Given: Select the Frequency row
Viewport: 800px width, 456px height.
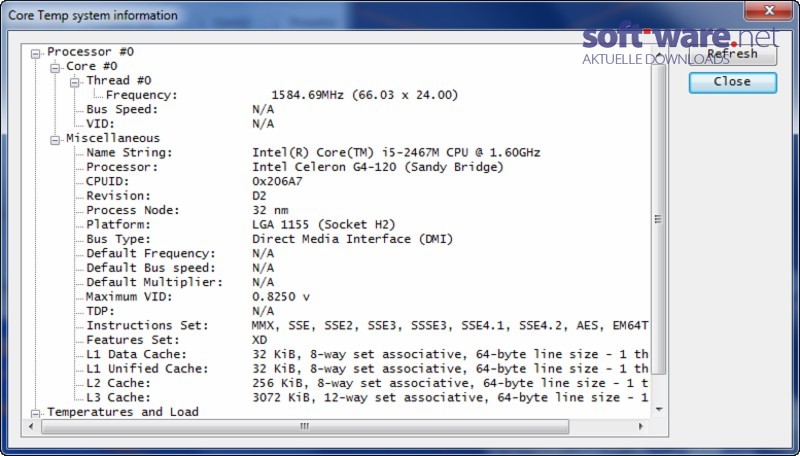Looking at the screenshot, I should coord(282,95).
